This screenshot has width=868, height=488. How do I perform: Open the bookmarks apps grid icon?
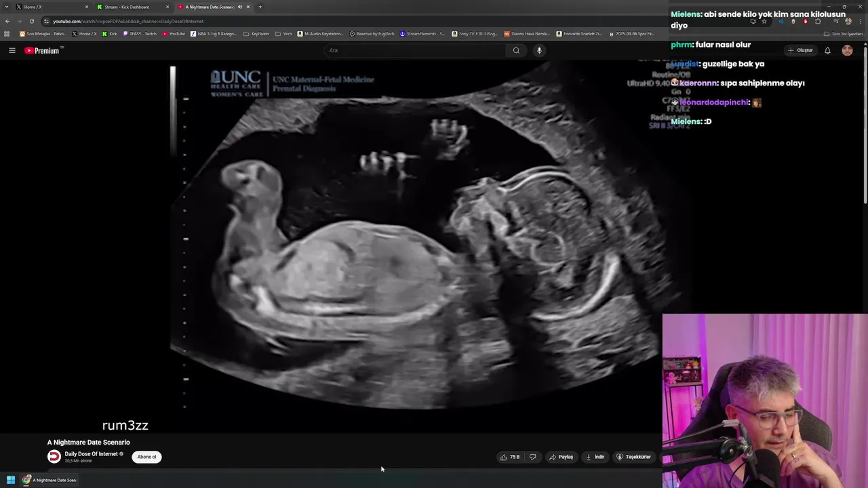[x=7, y=34]
